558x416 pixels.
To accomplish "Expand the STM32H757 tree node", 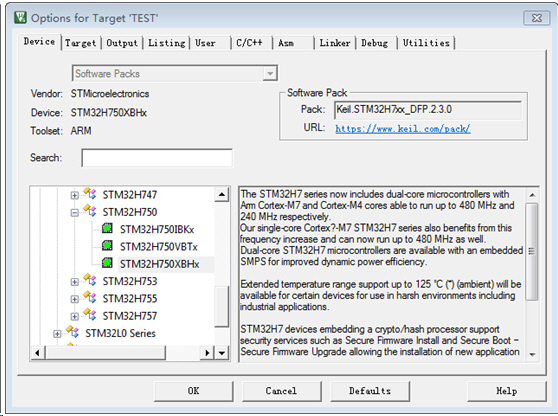I will coord(74,316).
